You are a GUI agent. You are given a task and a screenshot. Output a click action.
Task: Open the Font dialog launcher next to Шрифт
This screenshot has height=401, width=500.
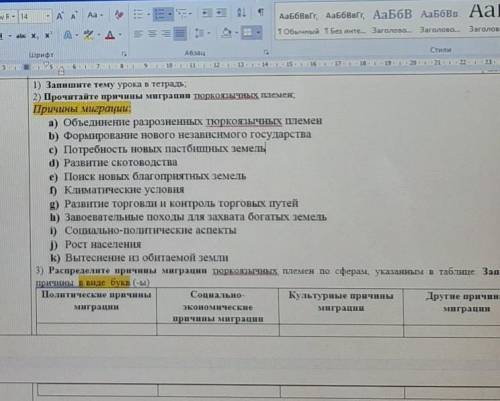(124, 53)
